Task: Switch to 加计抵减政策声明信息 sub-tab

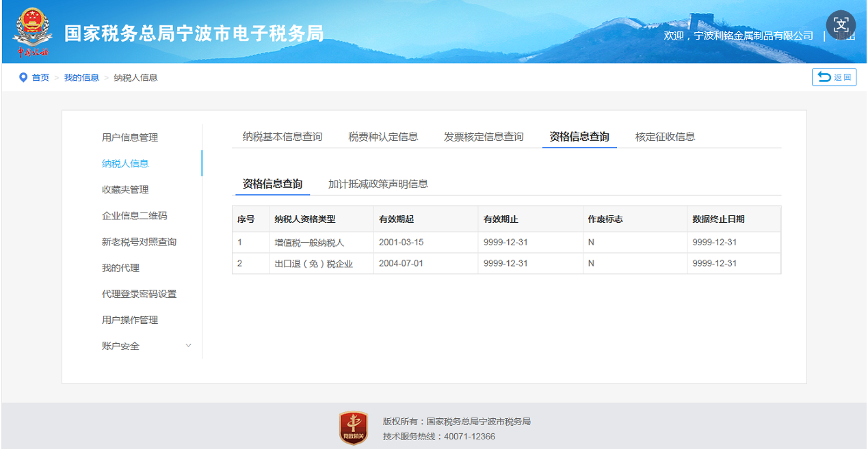Action: coord(378,184)
